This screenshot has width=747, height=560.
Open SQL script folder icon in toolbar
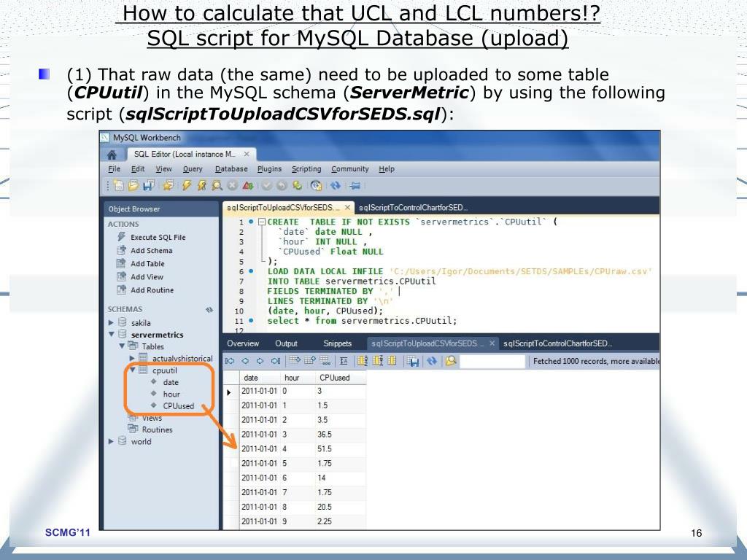point(133,185)
